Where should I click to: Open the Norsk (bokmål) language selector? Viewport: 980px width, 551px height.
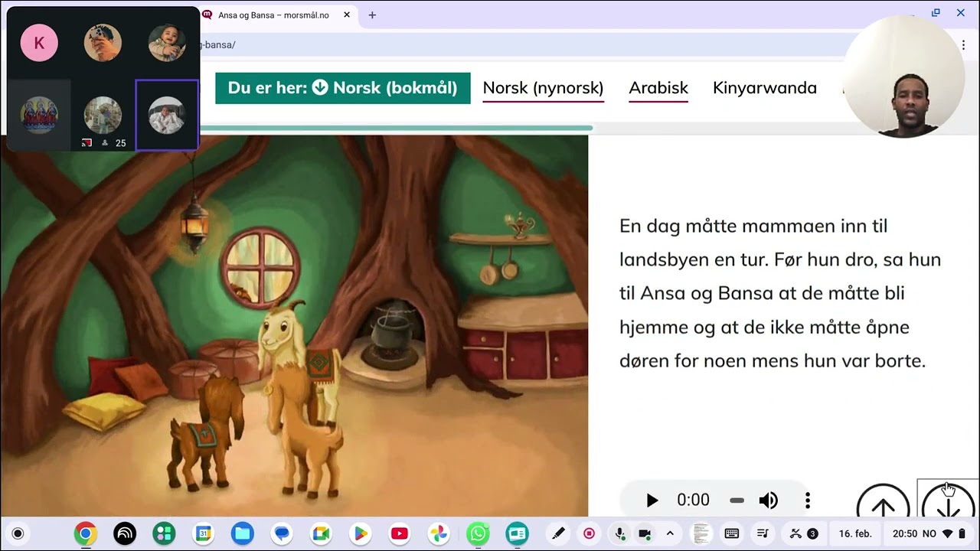point(343,88)
